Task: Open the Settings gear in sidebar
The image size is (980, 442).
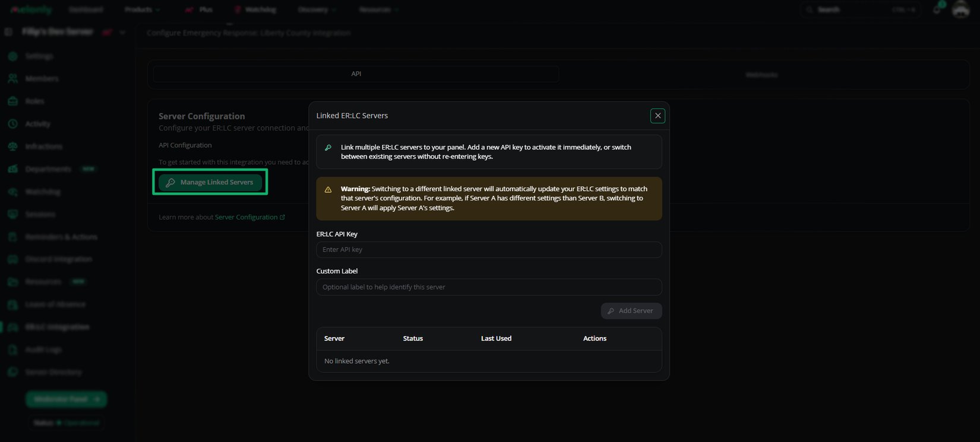Action: point(12,56)
